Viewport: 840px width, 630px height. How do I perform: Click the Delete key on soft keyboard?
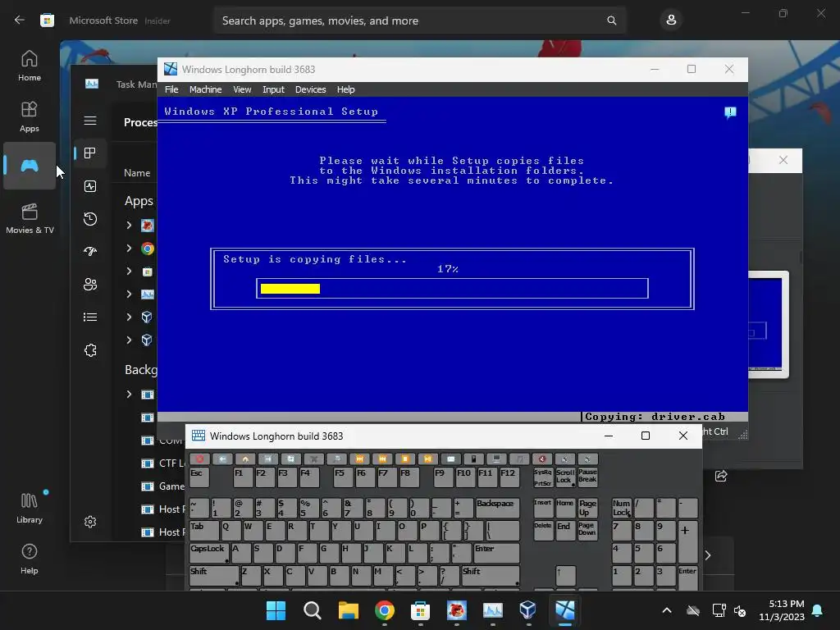[543, 531]
